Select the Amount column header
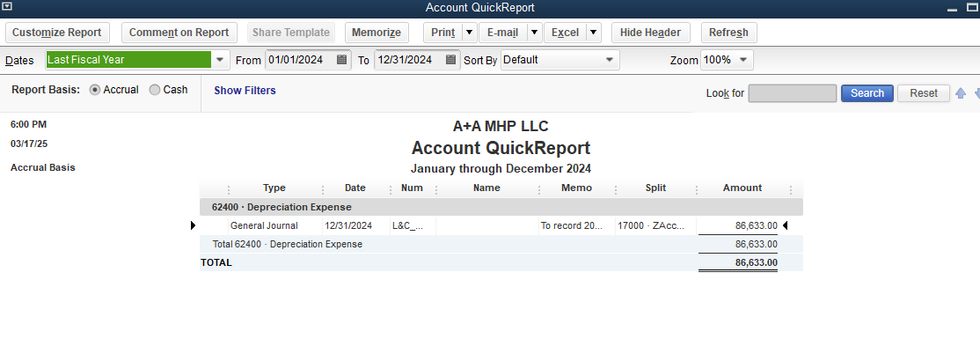 (x=742, y=188)
